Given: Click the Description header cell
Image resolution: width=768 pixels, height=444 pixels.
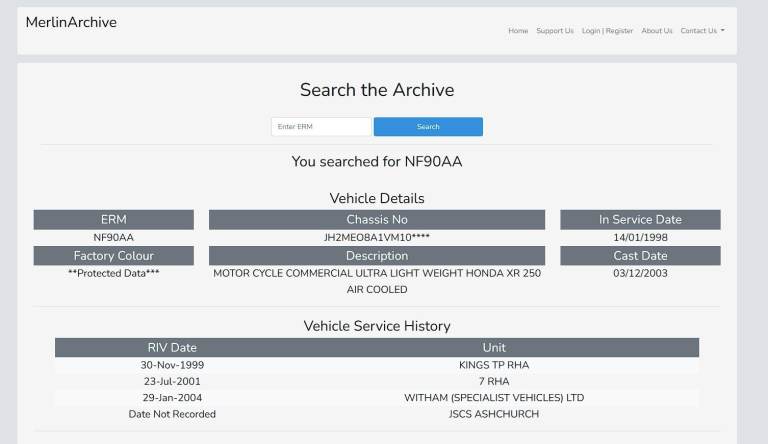Looking at the screenshot, I should click(x=377, y=256).
